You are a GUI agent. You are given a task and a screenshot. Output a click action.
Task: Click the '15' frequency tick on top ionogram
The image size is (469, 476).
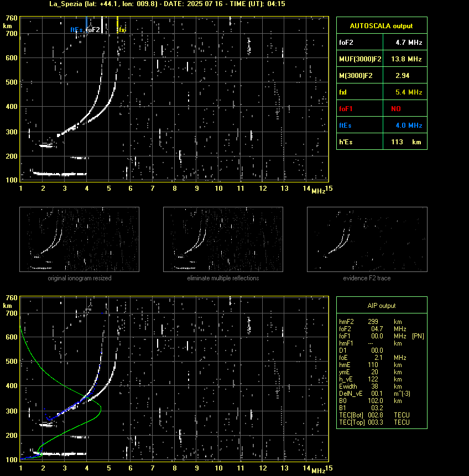pyautogui.click(x=329, y=189)
